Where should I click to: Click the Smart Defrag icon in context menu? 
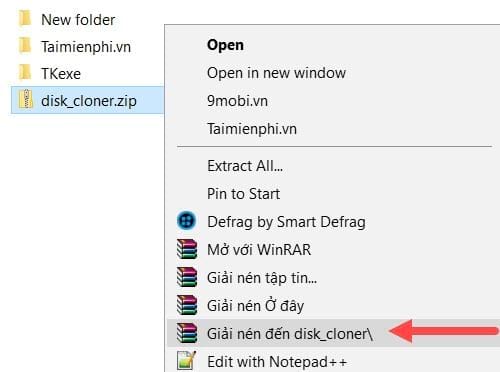tap(186, 221)
